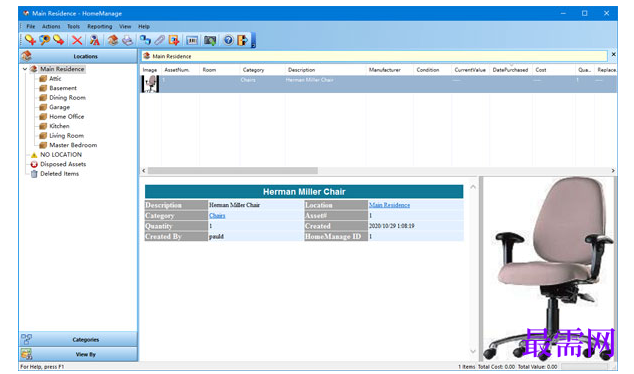Open the Reporting menu
634x374 pixels.
pyautogui.click(x=99, y=26)
